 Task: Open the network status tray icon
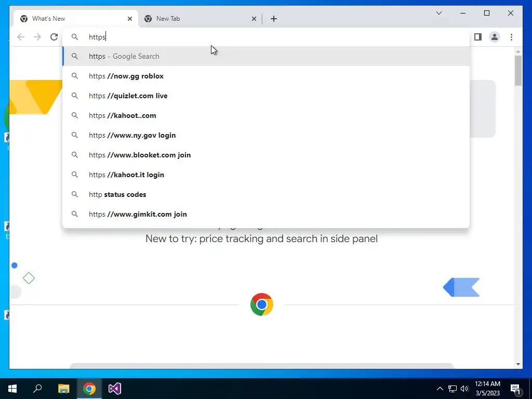(453, 389)
